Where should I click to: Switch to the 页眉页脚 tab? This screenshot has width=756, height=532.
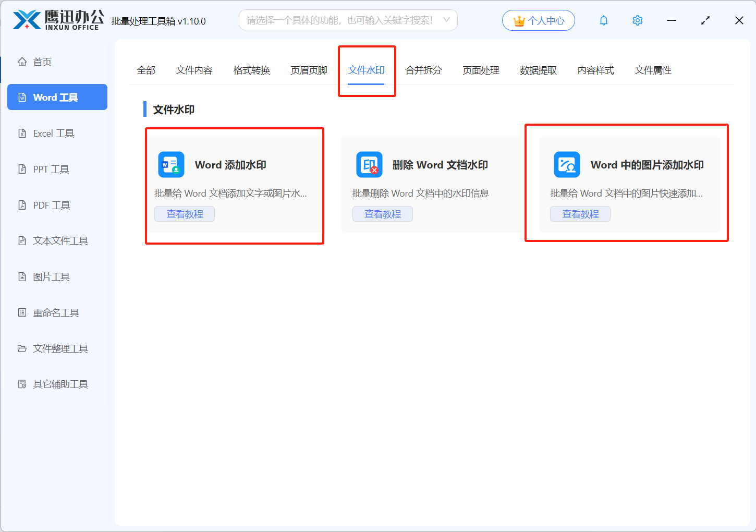309,70
